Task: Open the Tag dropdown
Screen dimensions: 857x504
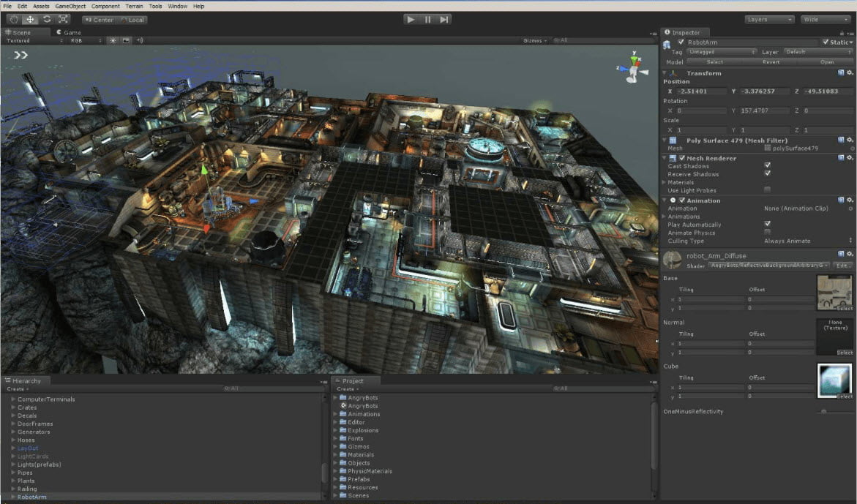Action: 722,52
